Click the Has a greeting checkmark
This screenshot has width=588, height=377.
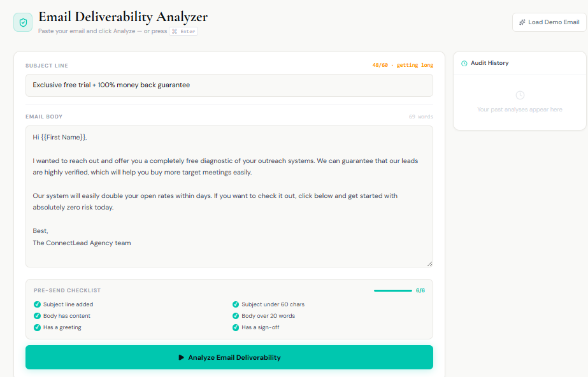pyautogui.click(x=37, y=327)
